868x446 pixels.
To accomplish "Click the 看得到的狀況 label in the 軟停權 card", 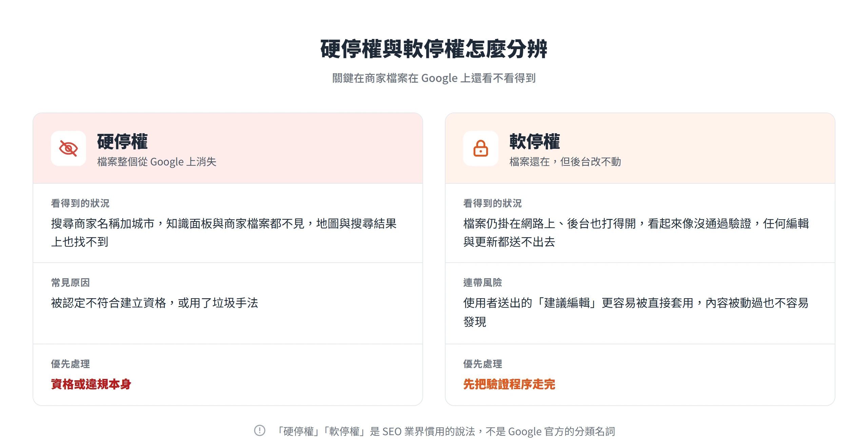I will click(492, 203).
